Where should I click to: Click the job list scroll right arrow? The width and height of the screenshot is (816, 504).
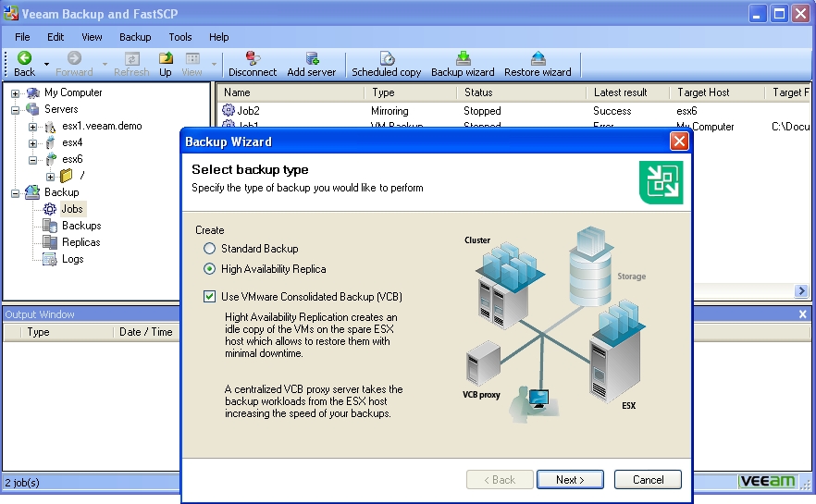coord(801,290)
